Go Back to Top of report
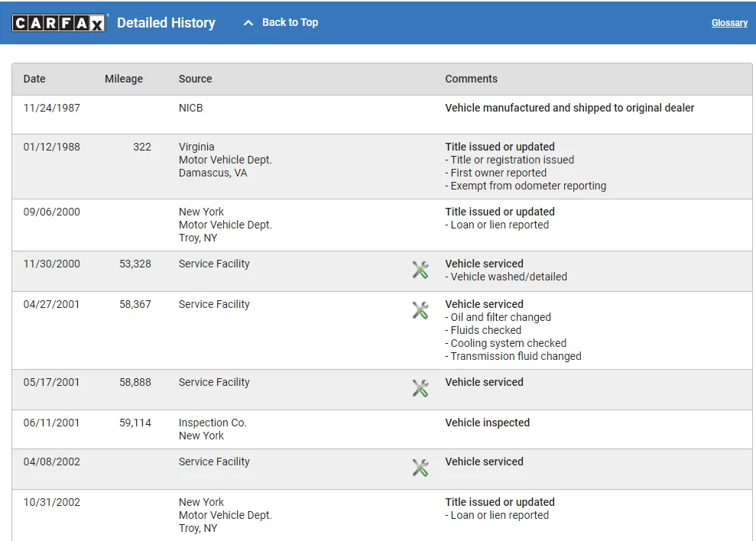Viewport: 756px width, 541px height. (x=290, y=22)
